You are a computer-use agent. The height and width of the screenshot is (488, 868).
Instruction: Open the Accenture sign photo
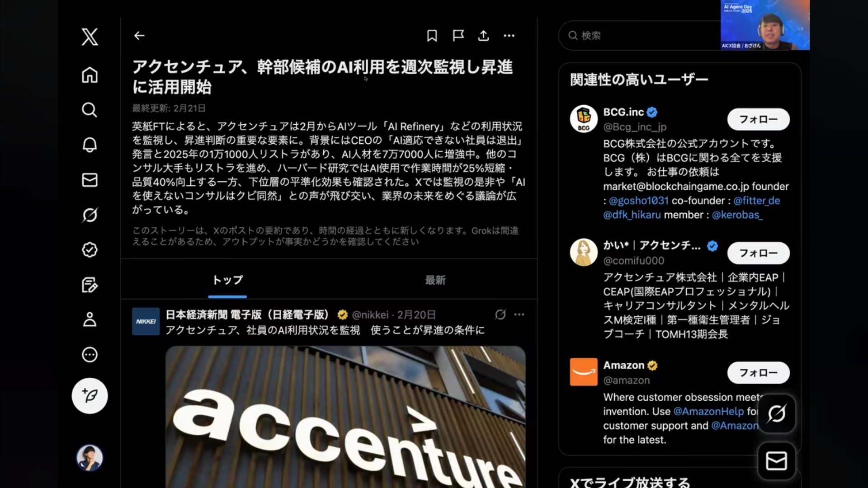pyautogui.click(x=345, y=417)
